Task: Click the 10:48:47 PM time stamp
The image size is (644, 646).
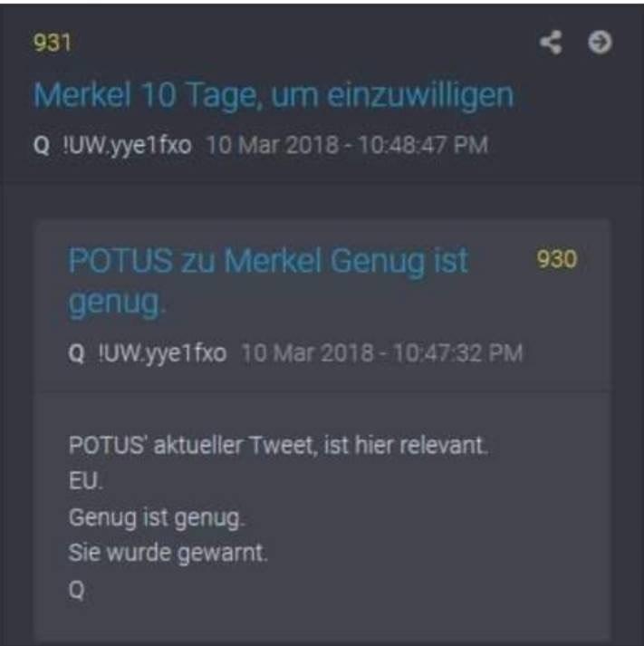Action: (x=423, y=146)
